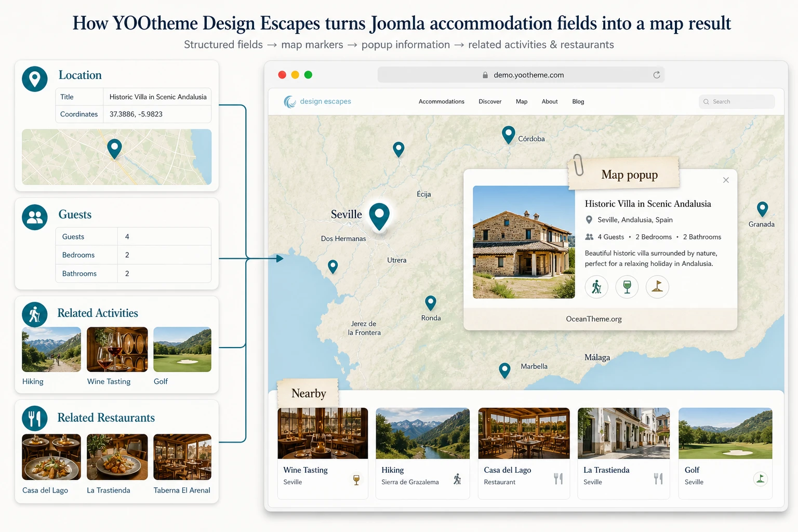Go to the Map menu item
798x532 pixels.
click(x=522, y=102)
